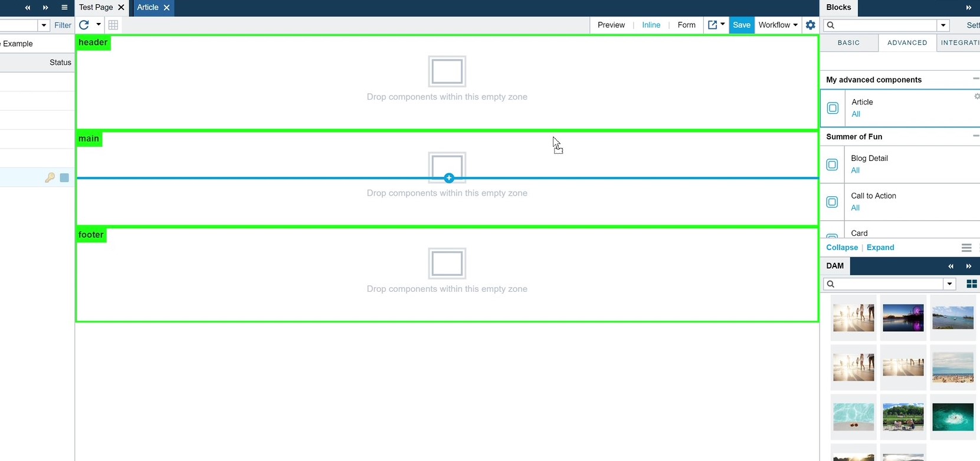Open the settings gear next to Workflow
Image resolution: width=980 pixels, height=461 pixels.
[811, 25]
